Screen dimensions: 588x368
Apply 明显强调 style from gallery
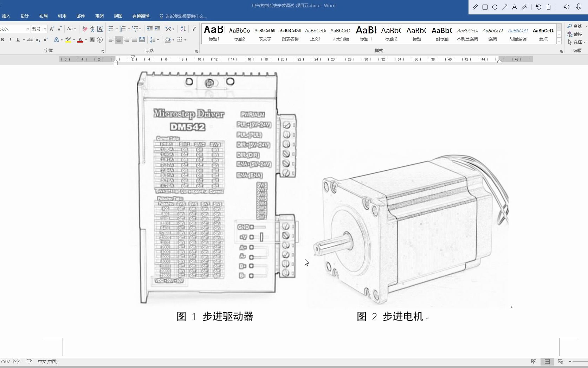coord(518,34)
